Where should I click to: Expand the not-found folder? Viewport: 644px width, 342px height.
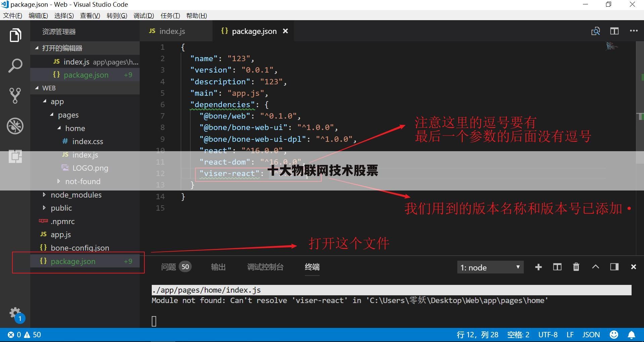59,181
